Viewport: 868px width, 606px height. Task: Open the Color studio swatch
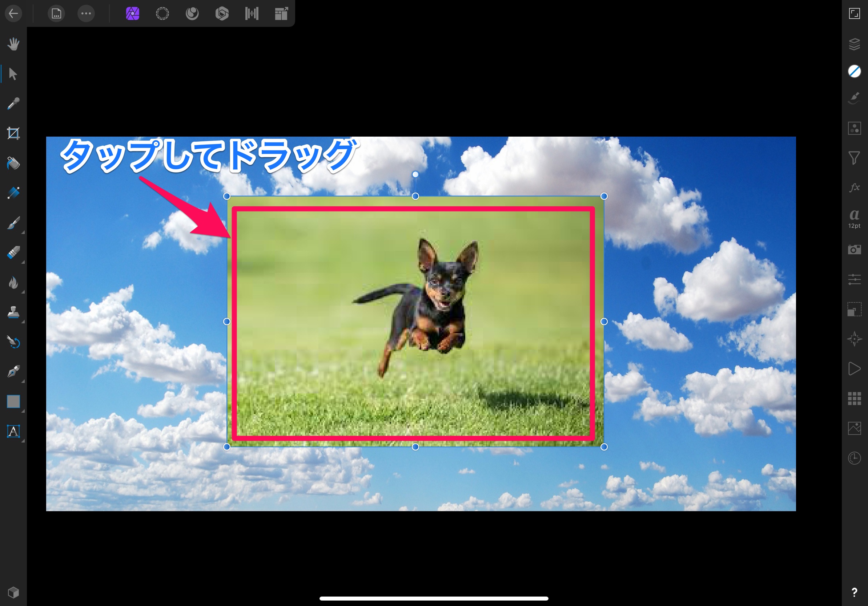[x=855, y=71]
